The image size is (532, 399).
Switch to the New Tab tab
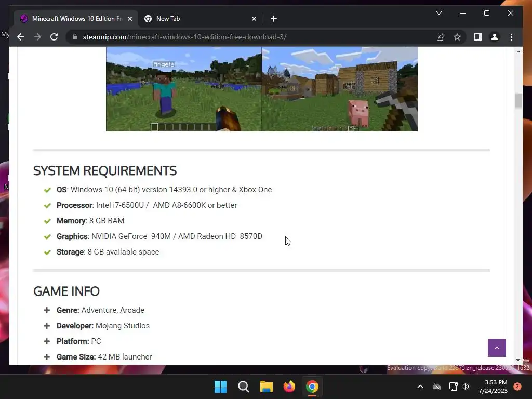[200, 19]
